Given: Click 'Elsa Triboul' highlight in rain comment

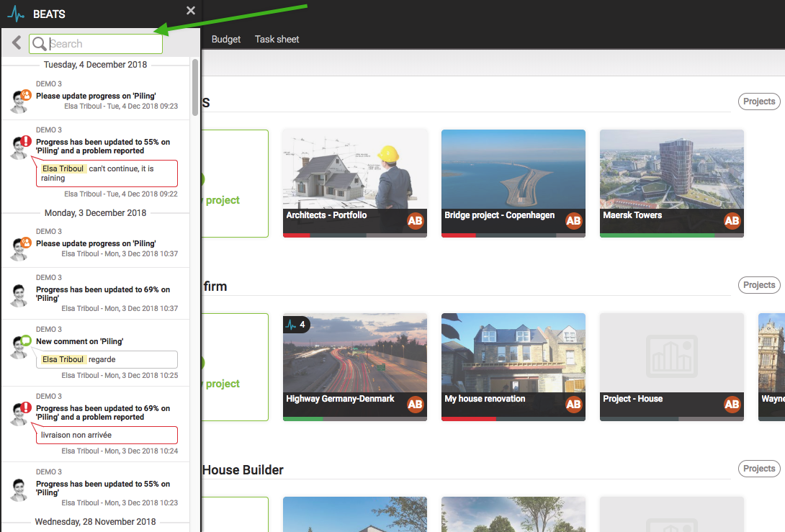Looking at the screenshot, I should pyautogui.click(x=63, y=168).
